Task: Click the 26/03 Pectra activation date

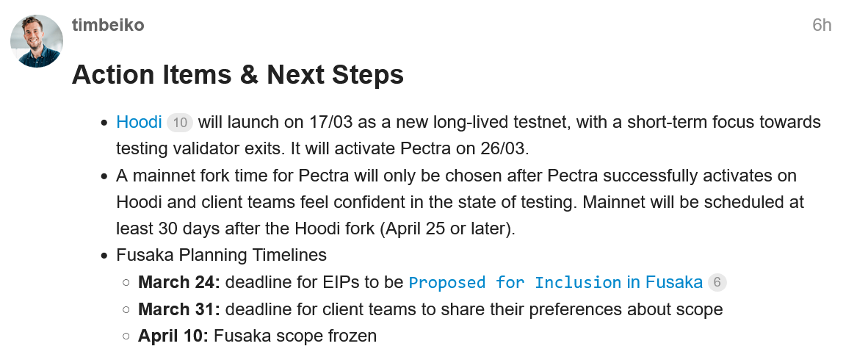Action: 503,148
